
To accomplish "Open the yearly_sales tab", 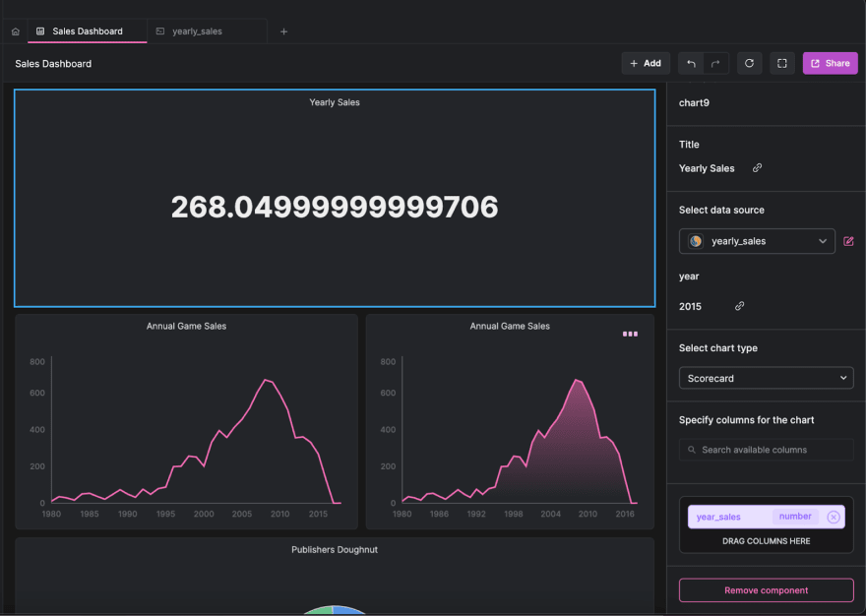I will pyautogui.click(x=207, y=31).
